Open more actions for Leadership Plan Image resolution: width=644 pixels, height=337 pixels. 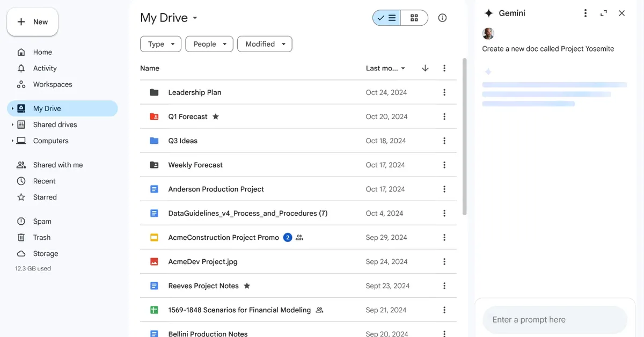[x=444, y=92]
